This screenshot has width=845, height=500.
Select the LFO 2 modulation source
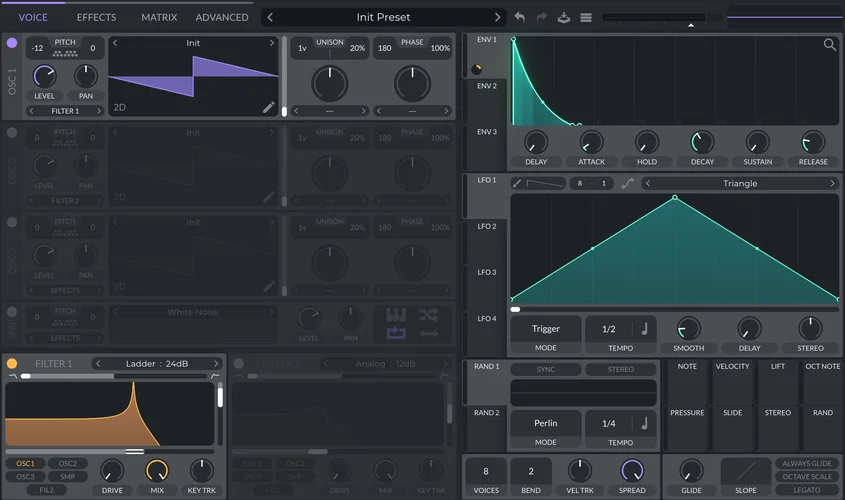pos(487,227)
